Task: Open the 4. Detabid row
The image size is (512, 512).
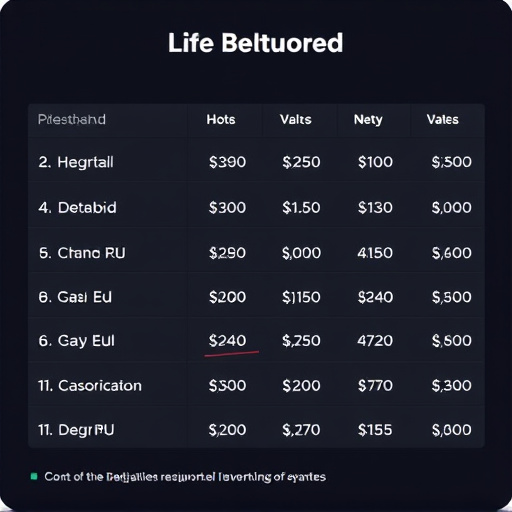Action: point(256,207)
